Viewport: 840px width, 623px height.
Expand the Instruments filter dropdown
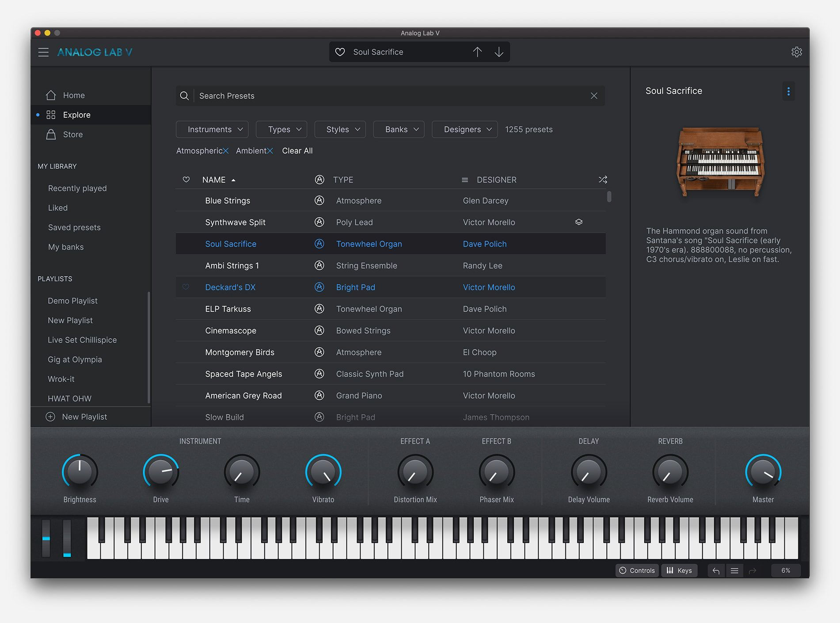point(212,130)
